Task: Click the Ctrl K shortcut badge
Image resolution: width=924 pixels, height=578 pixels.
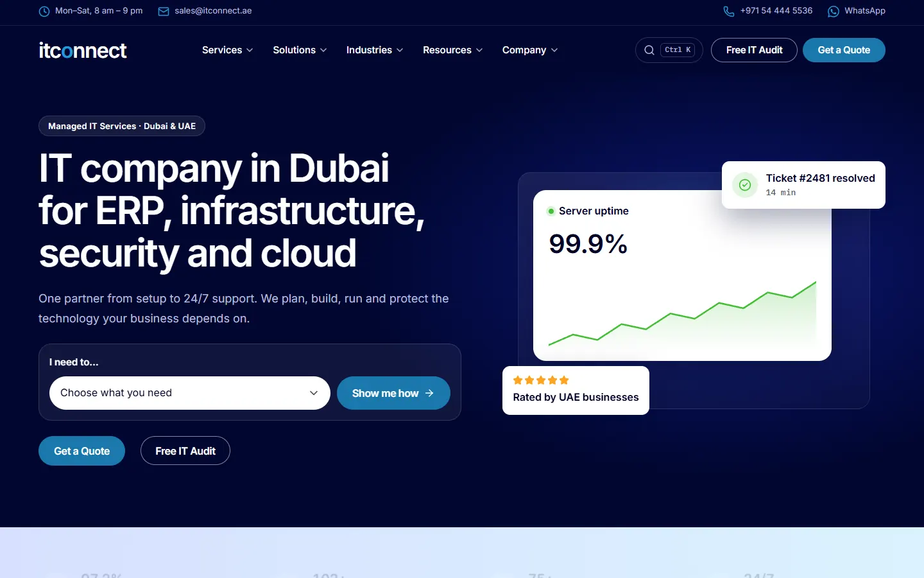Action: 678,50
